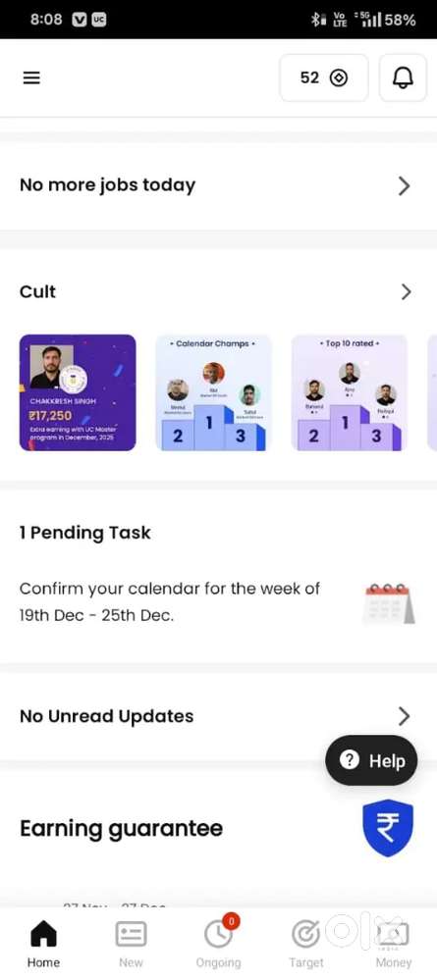Open the Top 10 rated card
Screen dimensions: 437x980
350,392
